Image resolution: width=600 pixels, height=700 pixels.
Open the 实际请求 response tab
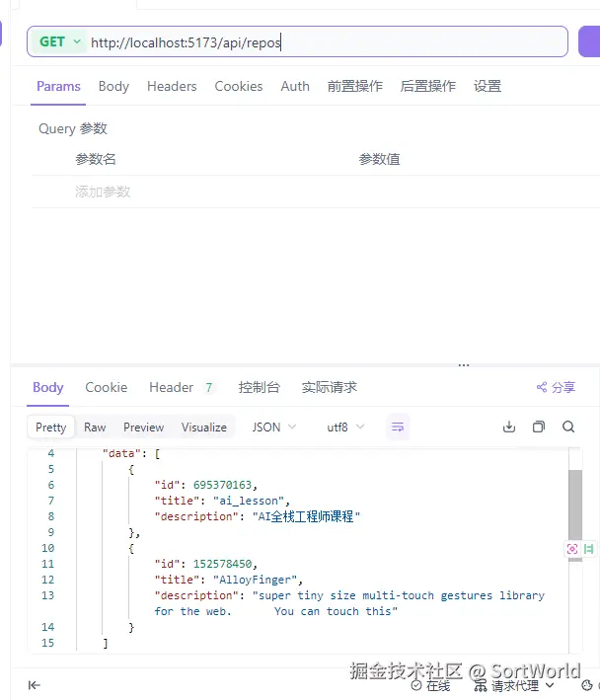[x=330, y=387]
